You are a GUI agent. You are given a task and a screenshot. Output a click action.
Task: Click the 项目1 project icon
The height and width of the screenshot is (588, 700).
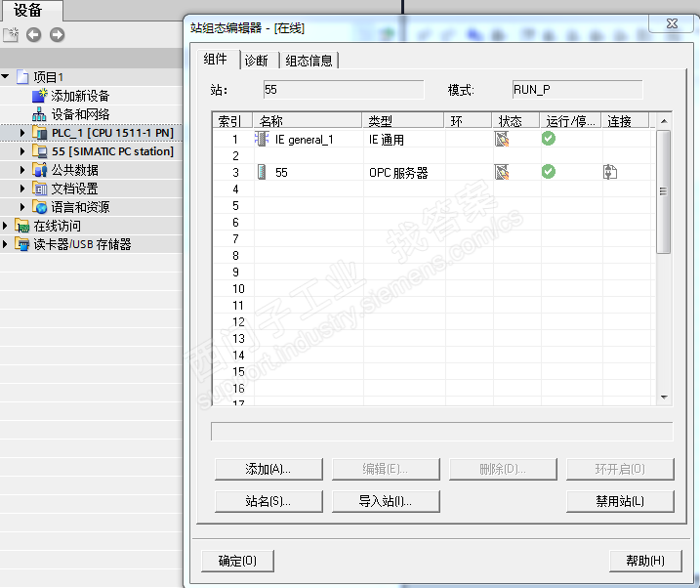click(22, 77)
